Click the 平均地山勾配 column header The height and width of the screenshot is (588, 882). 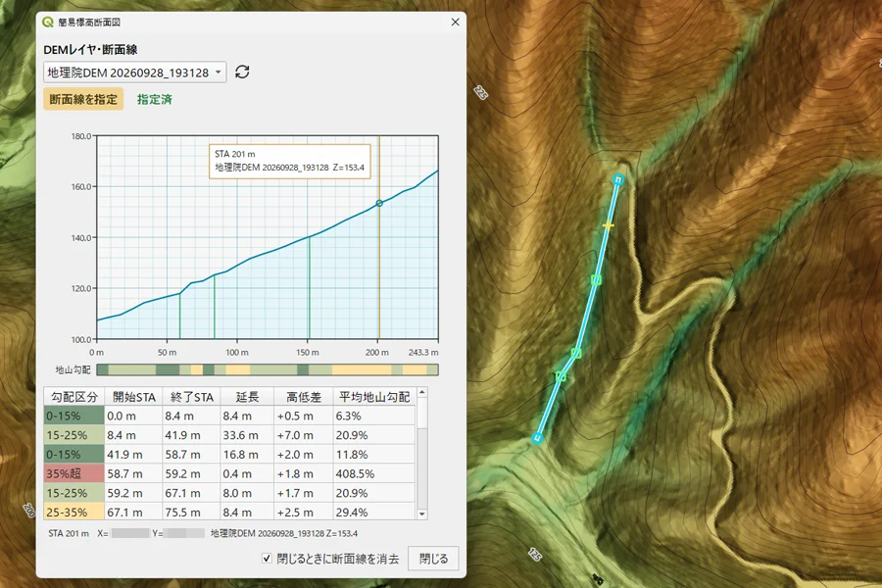point(374,397)
